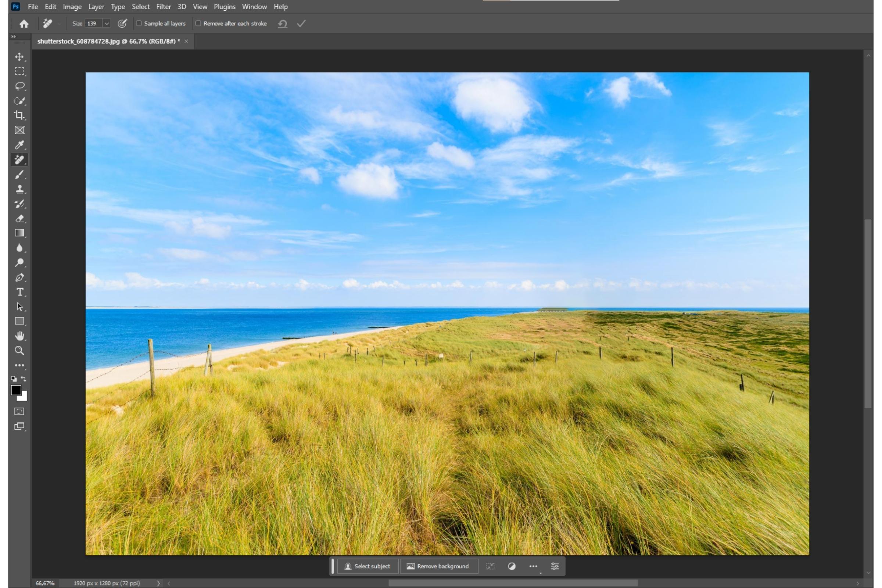Image resolution: width=882 pixels, height=588 pixels.
Task: Open the Filter menu
Action: (163, 7)
